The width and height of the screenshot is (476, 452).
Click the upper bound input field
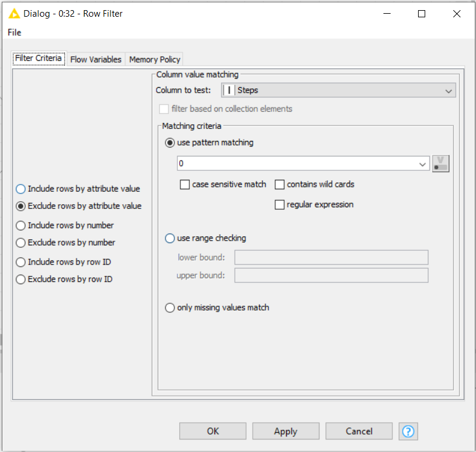(x=331, y=275)
